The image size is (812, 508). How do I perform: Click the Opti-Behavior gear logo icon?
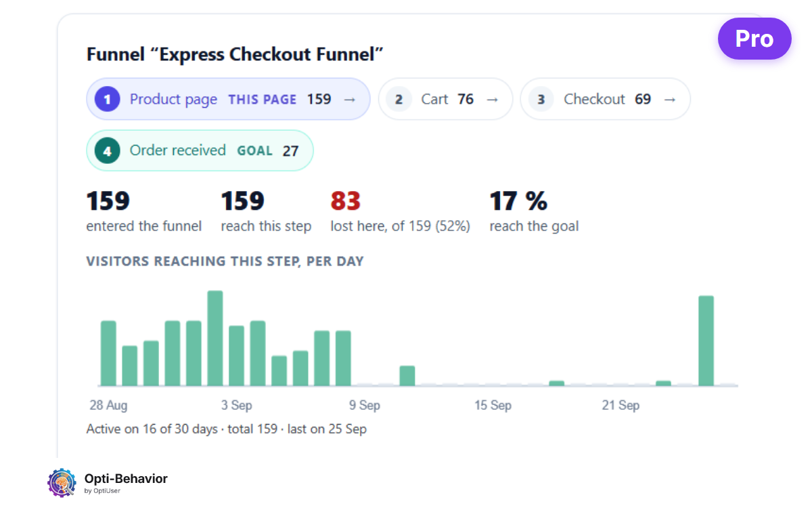pyautogui.click(x=62, y=483)
